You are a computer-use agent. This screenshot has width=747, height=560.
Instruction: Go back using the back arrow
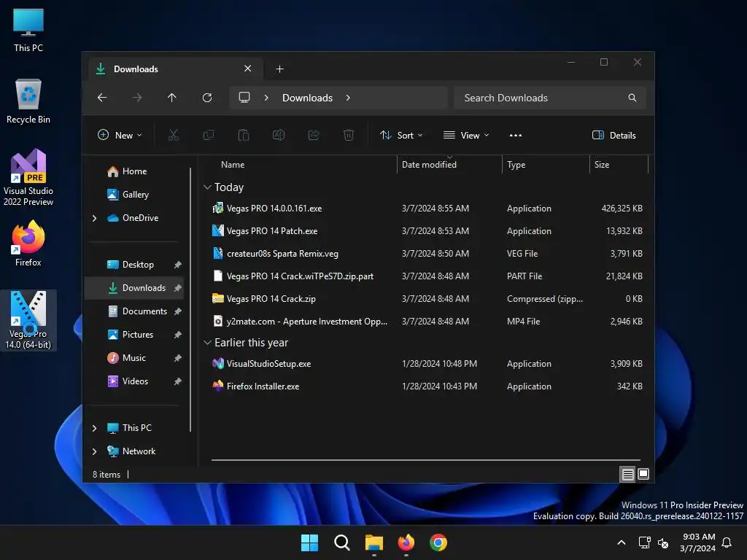click(102, 98)
